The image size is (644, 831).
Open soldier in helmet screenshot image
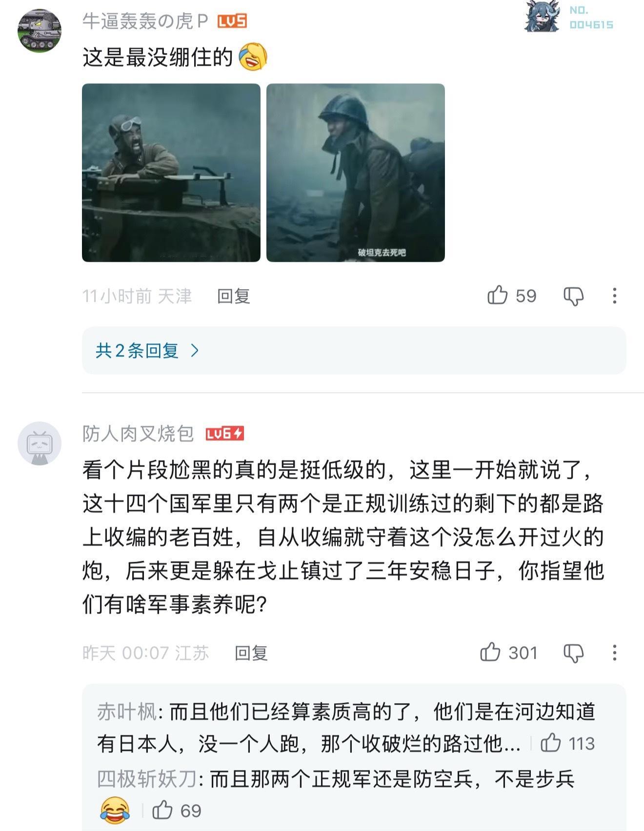tap(356, 173)
